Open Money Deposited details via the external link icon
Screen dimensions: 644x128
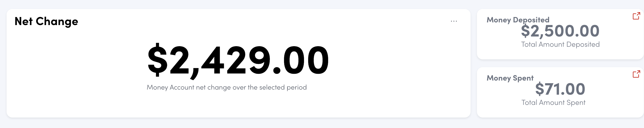click(636, 16)
